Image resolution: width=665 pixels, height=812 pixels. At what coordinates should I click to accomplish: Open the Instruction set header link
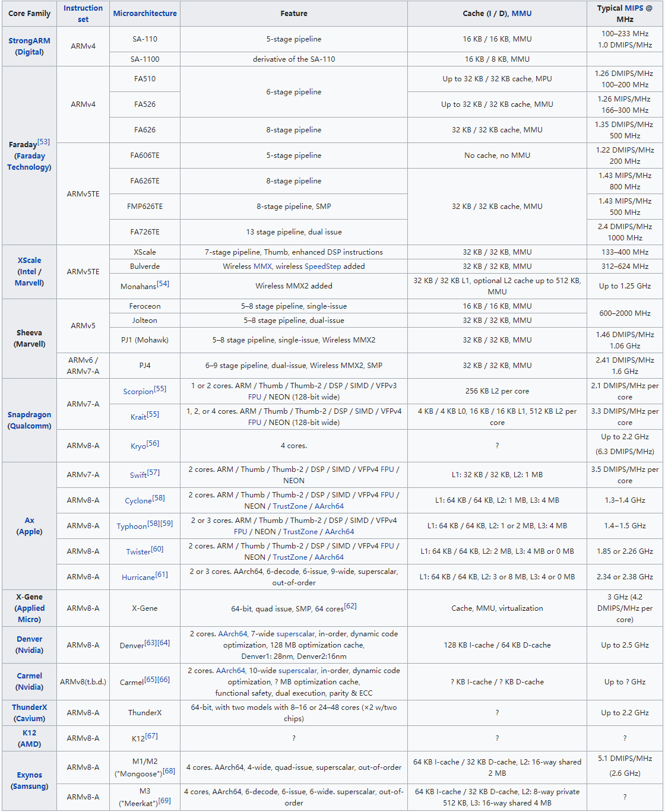(83, 14)
